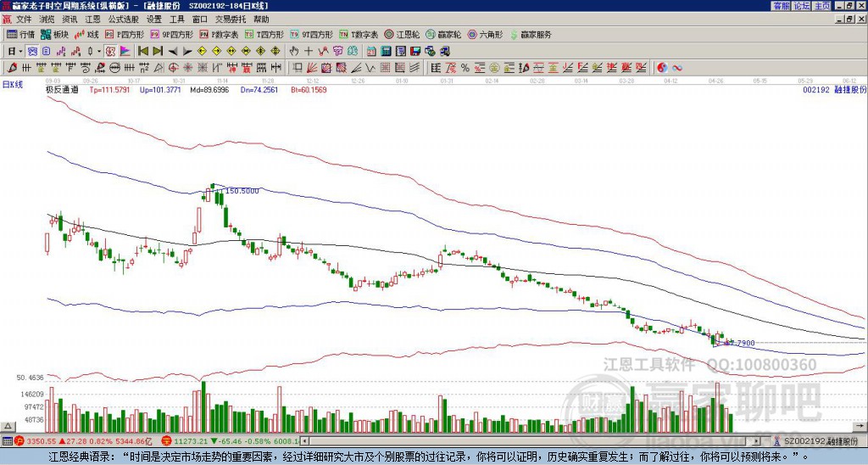This screenshot has width=868, height=465.
Task: Step chart left with black arrow
Action: click(x=173, y=52)
